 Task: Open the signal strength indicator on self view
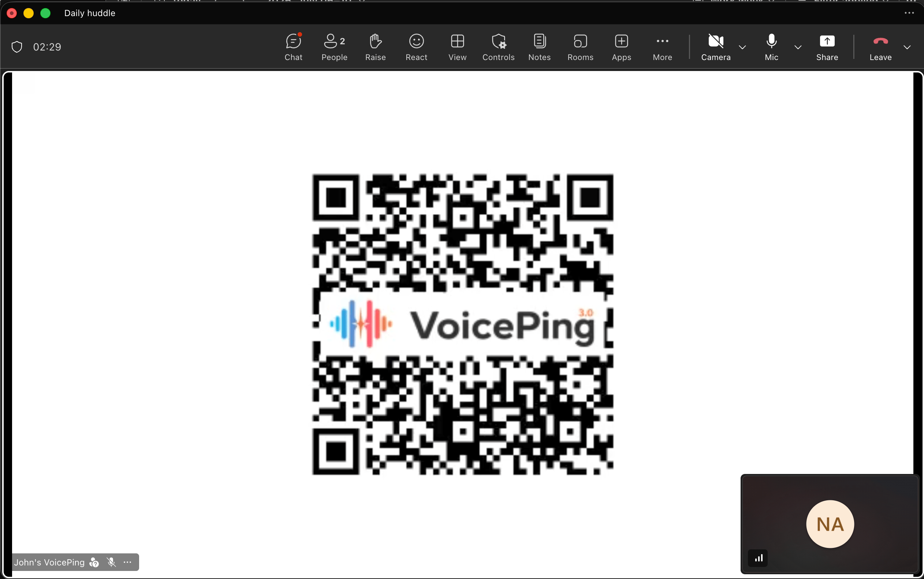tap(758, 558)
